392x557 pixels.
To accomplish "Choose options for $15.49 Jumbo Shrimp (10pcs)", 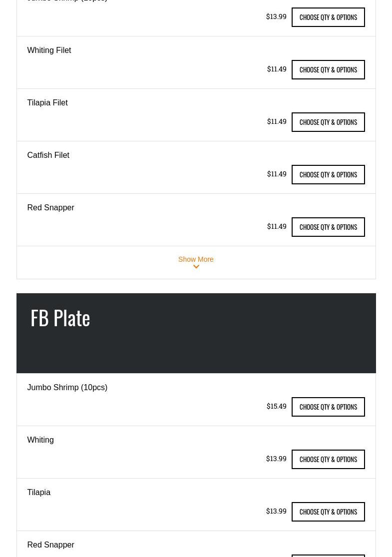I will pos(328,407).
